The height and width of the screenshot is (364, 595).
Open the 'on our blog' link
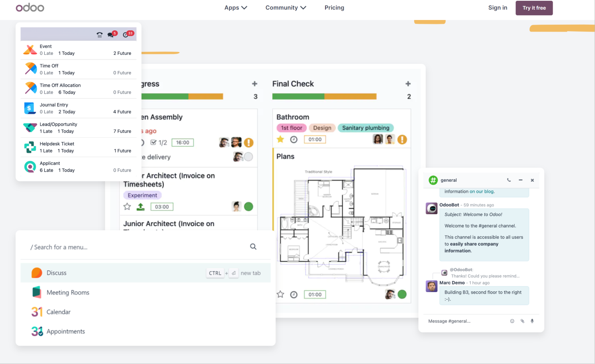482,191
